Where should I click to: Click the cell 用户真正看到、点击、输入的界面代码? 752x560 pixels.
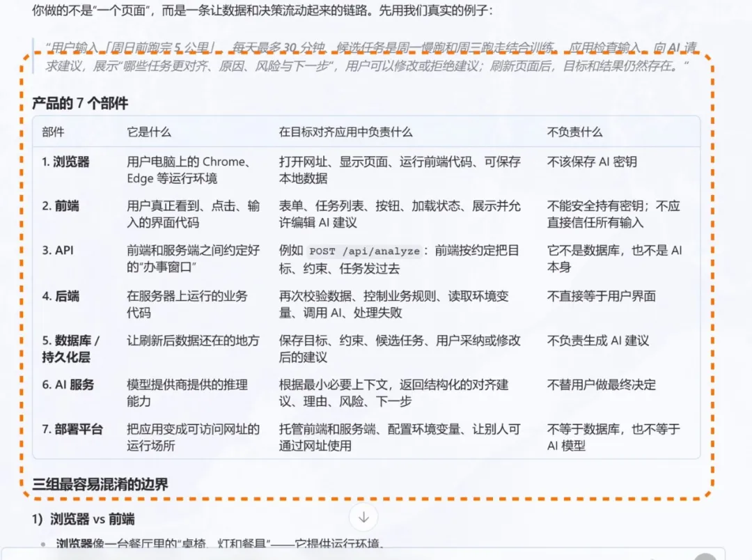point(194,214)
